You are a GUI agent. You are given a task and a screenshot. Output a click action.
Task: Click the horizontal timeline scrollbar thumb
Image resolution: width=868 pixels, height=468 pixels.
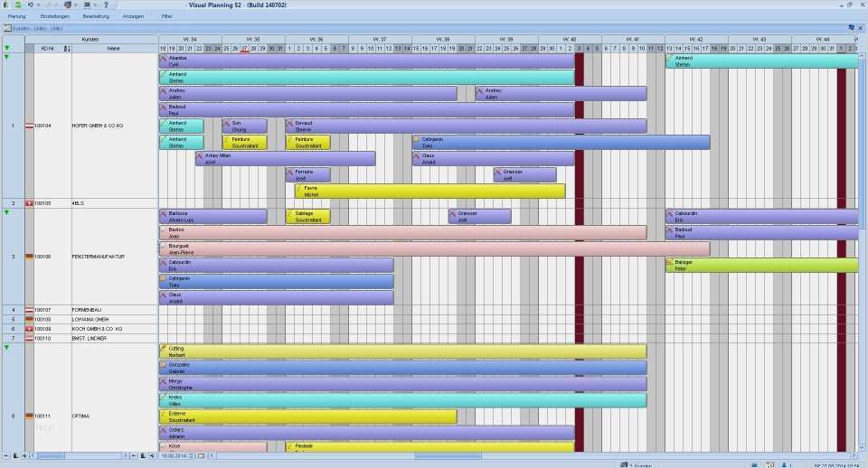click(448, 456)
